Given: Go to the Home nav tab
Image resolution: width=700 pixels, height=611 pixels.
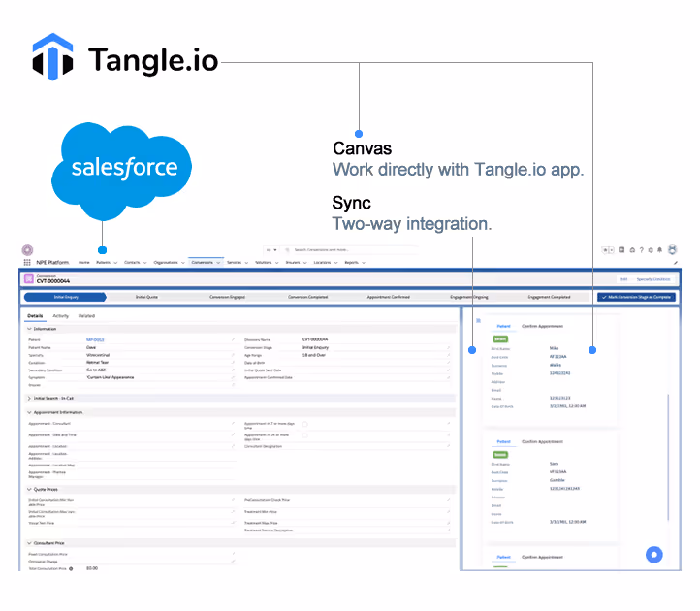Looking at the screenshot, I should [x=84, y=263].
